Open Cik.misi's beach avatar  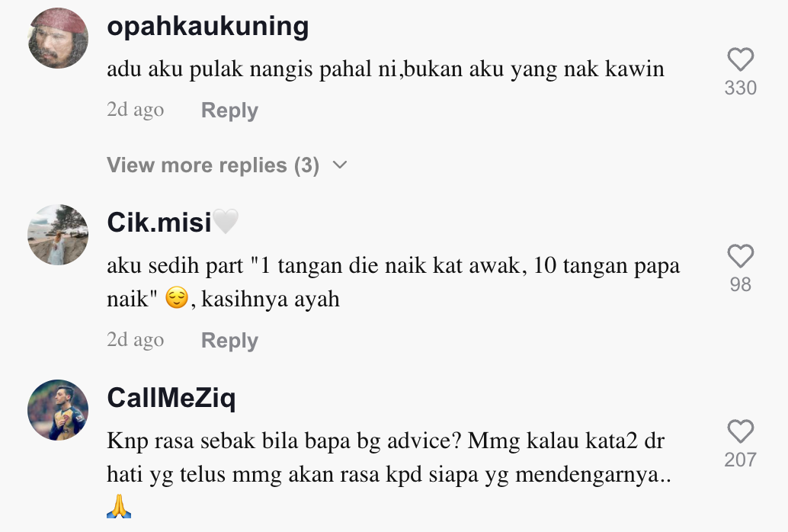point(58,234)
